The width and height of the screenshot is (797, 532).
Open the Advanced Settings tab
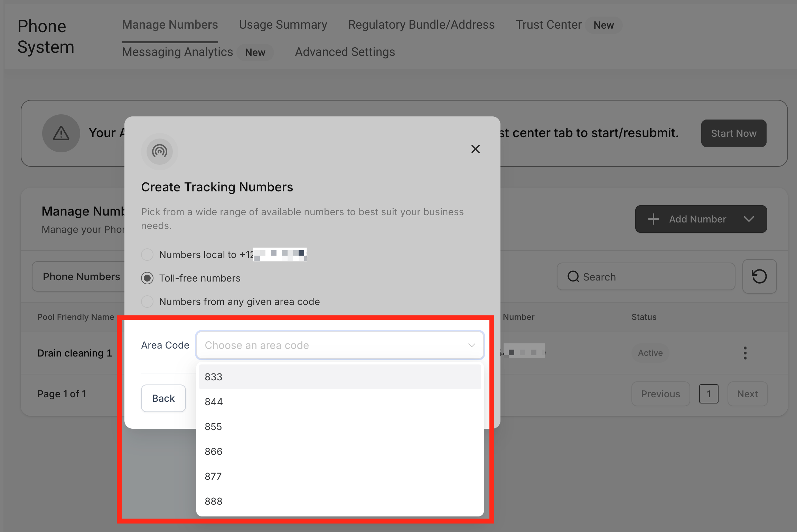pos(345,52)
